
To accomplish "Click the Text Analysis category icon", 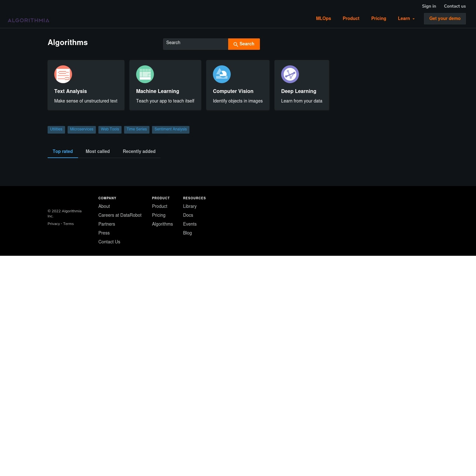I will click(x=63, y=74).
